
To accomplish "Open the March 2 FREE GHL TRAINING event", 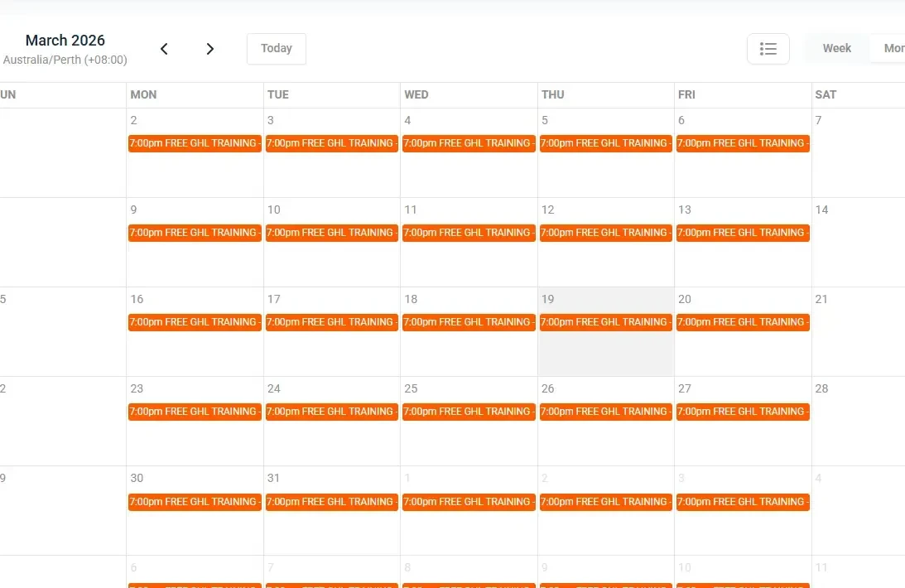I will coord(195,143).
